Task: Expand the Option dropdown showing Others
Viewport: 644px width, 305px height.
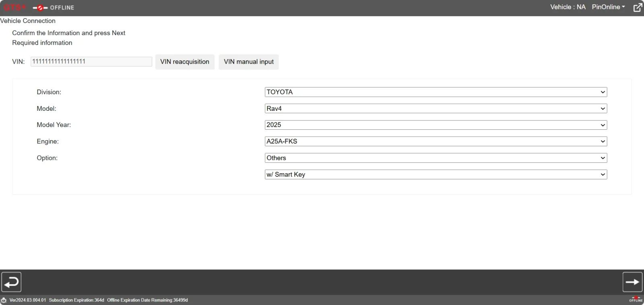Action: pos(436,158)
